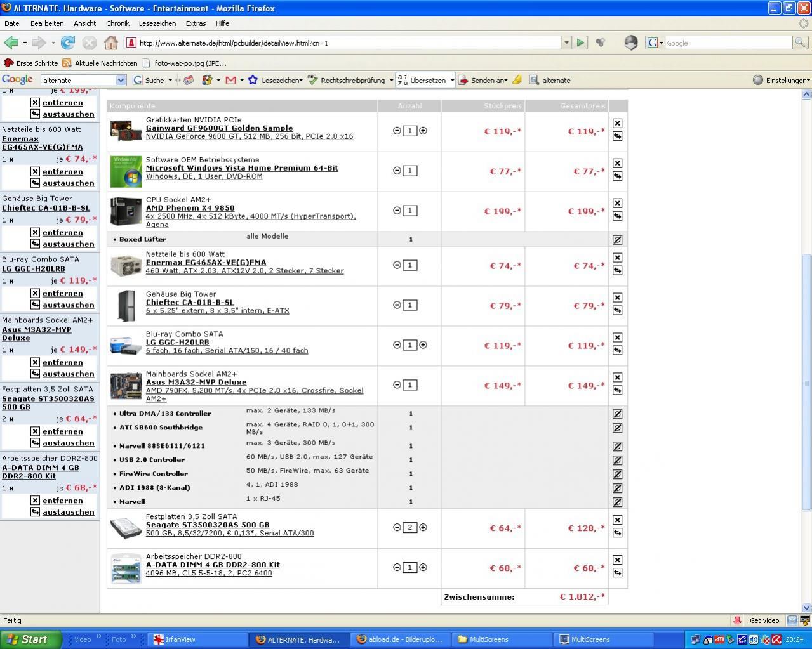Increase quantity of Seagate ST3500320AS

click(x=423, y=528)
